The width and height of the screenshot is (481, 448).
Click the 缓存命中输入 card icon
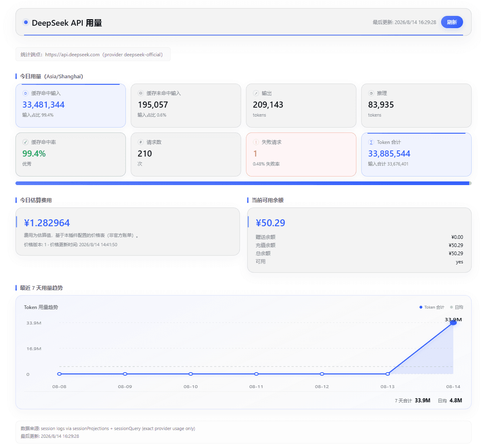(26, 93)
